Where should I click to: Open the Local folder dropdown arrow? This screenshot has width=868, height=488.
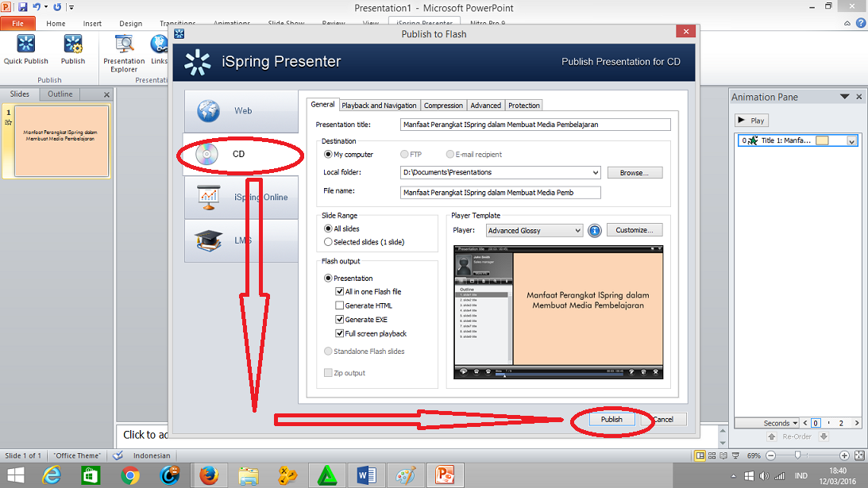[594, 172]
